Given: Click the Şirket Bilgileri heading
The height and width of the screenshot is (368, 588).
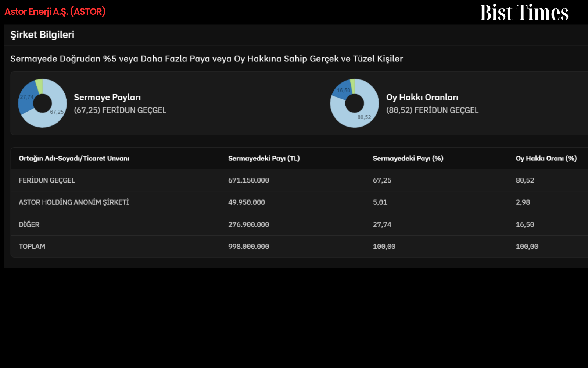Looking at the screenshot, I should 42,35.
